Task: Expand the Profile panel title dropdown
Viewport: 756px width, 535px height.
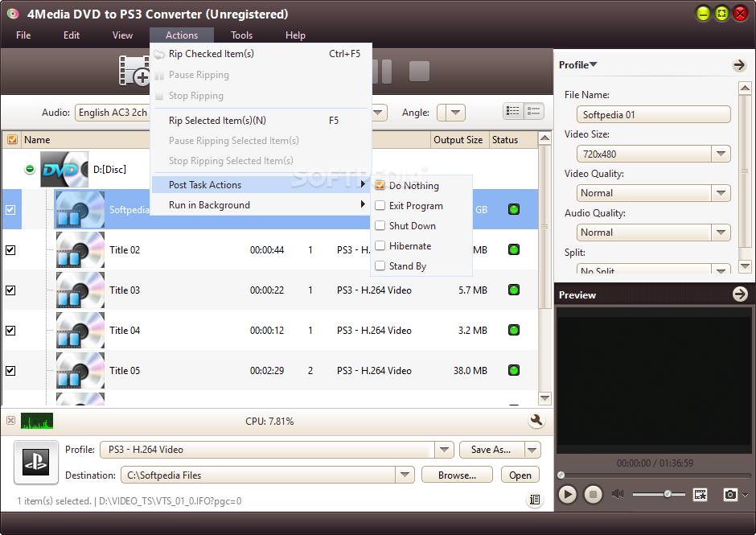Action: click(593, 64)
